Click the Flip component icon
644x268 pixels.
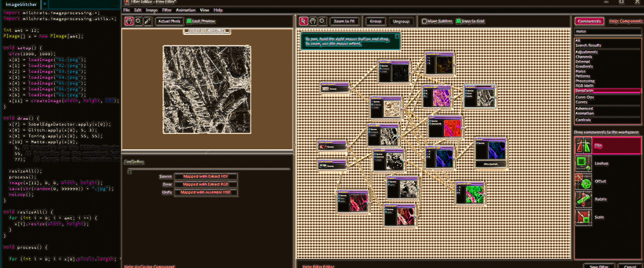point(583,146)
